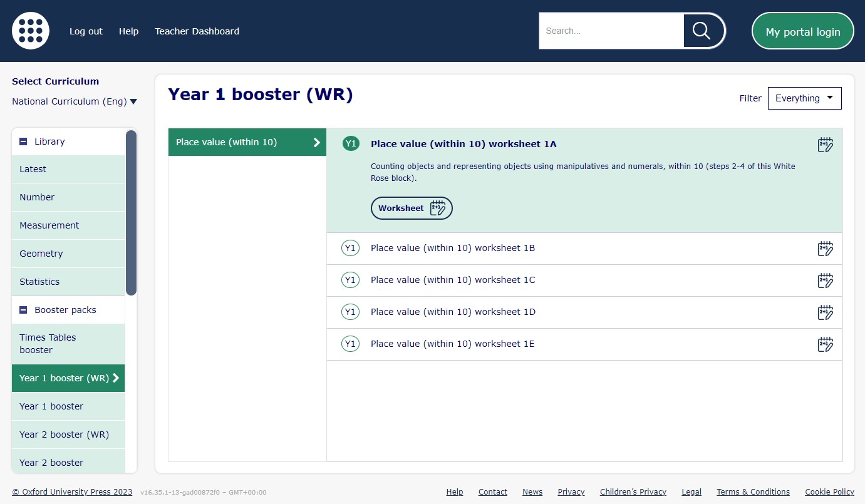
Task: Click the Oxford University Press 2023 footer link
Action: pos(72,492)
